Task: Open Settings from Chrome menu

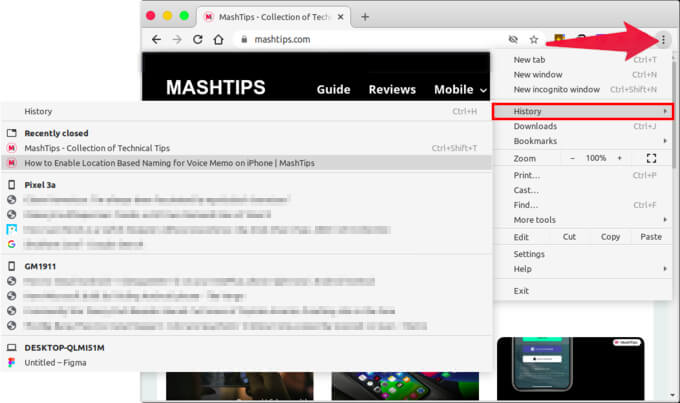Action: coord(583,254)
